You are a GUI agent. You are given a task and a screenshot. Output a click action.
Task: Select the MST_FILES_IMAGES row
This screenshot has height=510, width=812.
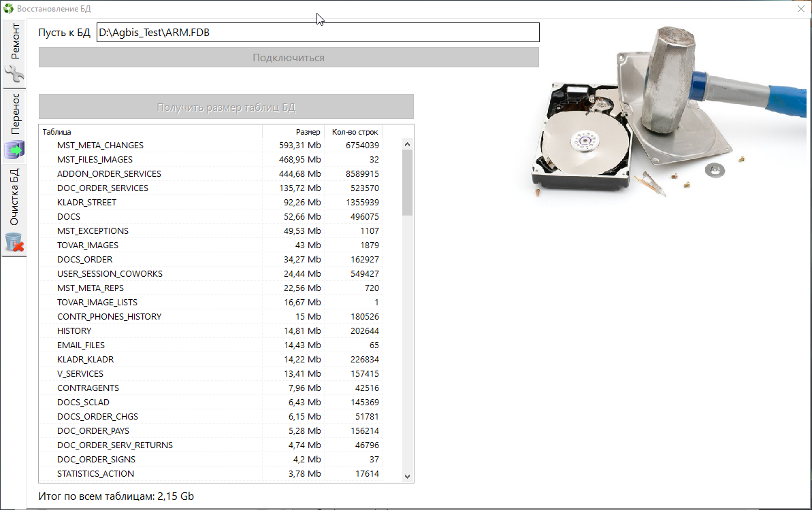tap(210, 160)
